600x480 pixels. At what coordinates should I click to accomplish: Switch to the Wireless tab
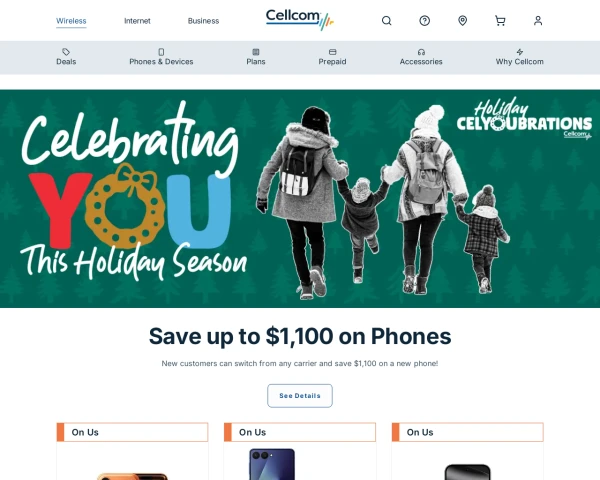tap(71, 21)
